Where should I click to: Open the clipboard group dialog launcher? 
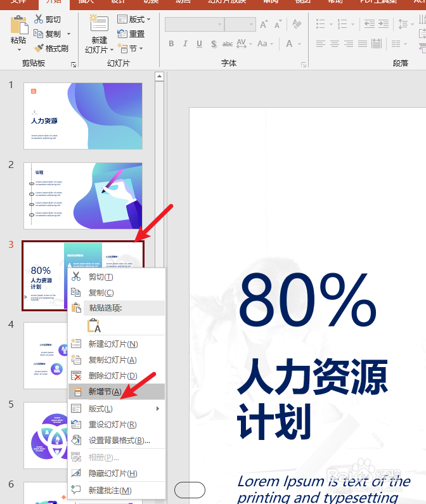pyautogui.click(x=74, y=65)
